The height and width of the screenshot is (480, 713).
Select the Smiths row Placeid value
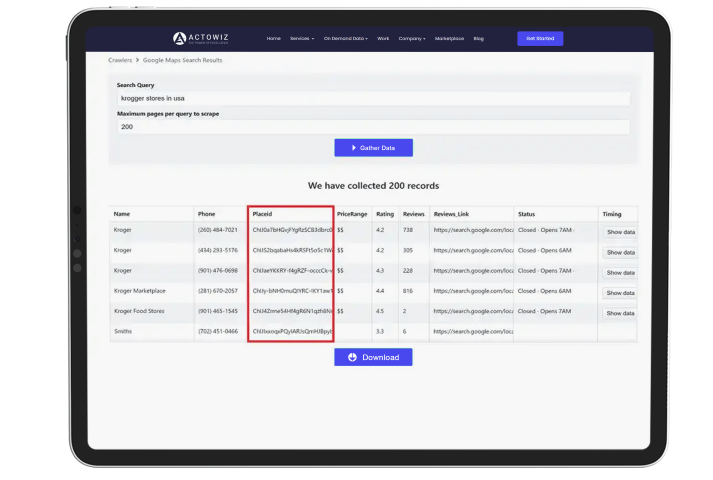click(x=292, y=331)
